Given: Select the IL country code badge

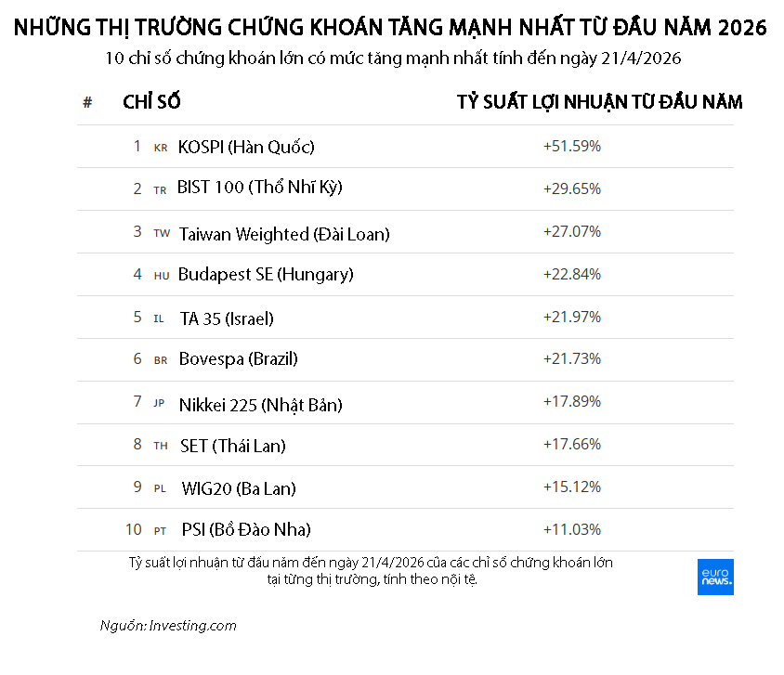Looking at the screenshot, I should 159,318.
